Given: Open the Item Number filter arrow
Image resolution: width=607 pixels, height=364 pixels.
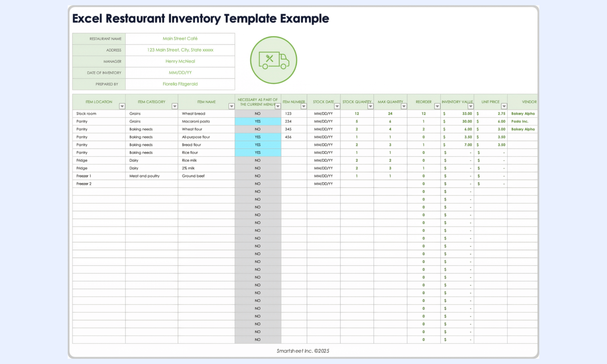Looking at the screenshot, I should 303,106.
